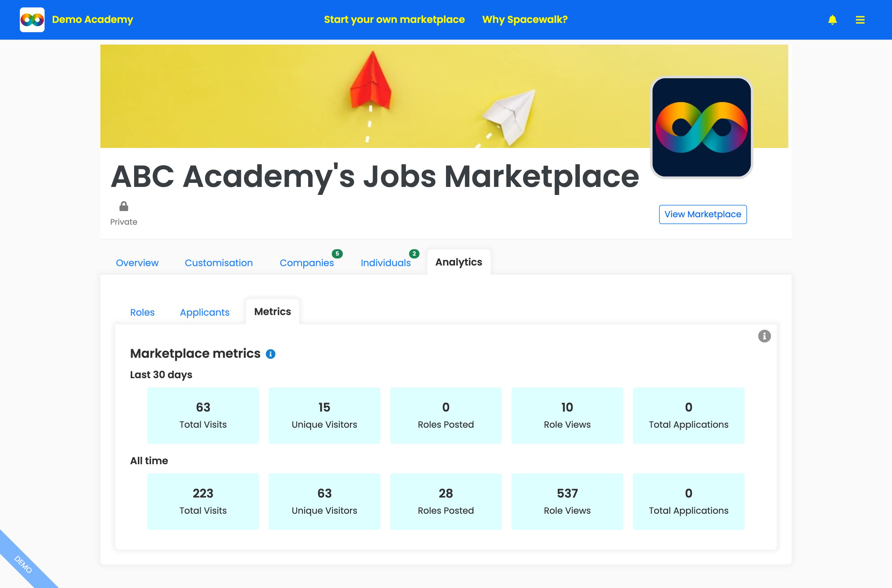892x588 pixels.
Task: Switch to the Applicants sub-tab
Action: coord(204,312)
